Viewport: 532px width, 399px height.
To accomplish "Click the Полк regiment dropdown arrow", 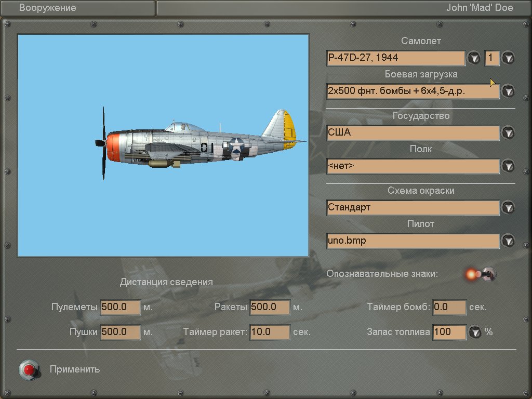I will click(x=508, y=166).
